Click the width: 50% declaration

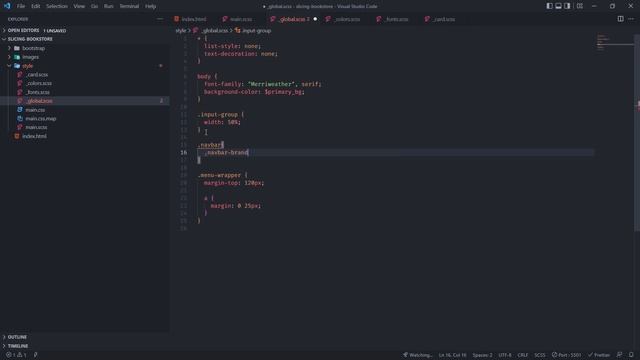point(222,122)
